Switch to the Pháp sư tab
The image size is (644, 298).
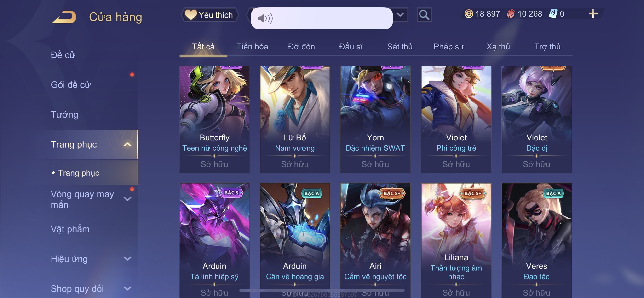pos(449,47)
